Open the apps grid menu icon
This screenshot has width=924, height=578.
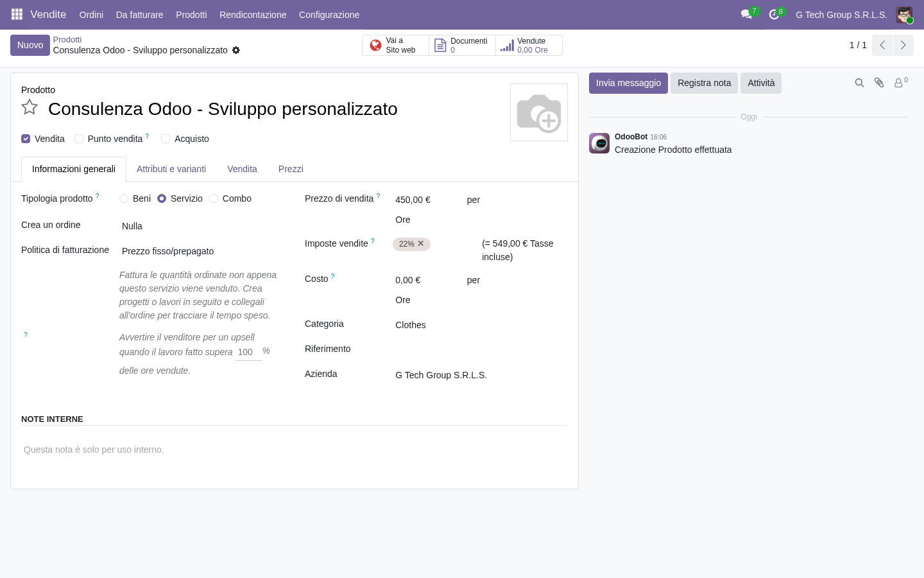tap(17, 14)
